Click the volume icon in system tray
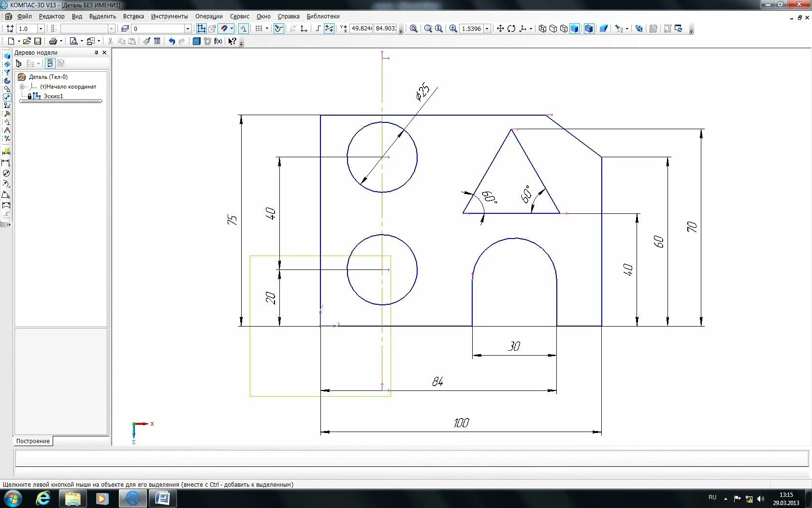 [761, 498]
